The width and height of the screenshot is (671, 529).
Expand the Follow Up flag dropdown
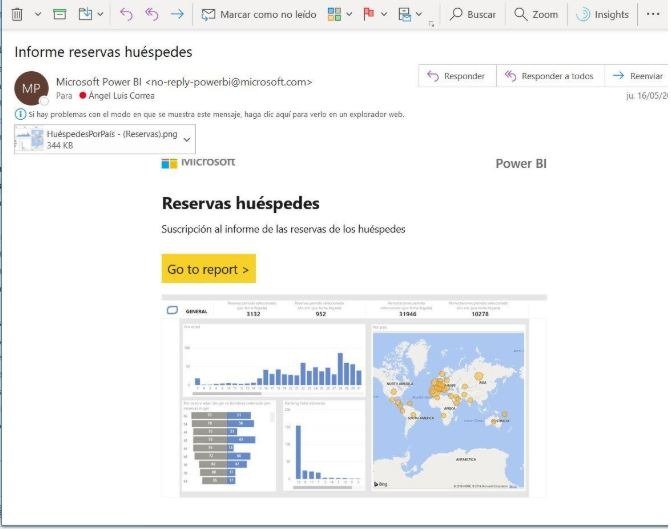click(384, 15)
